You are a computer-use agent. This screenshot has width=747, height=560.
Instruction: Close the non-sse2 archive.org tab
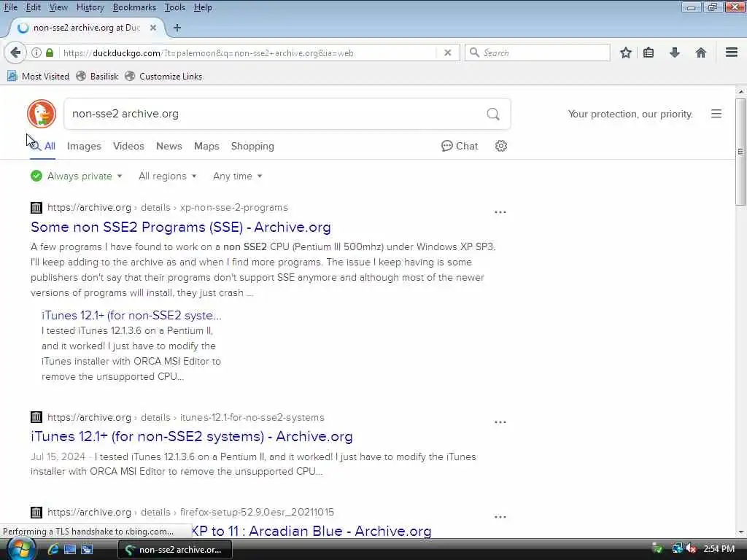pos(153,28)
